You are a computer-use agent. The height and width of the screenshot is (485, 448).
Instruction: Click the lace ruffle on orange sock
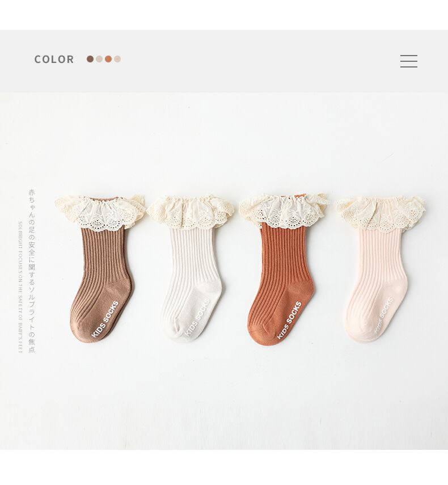pyautogui.click(x=283, y=211)
